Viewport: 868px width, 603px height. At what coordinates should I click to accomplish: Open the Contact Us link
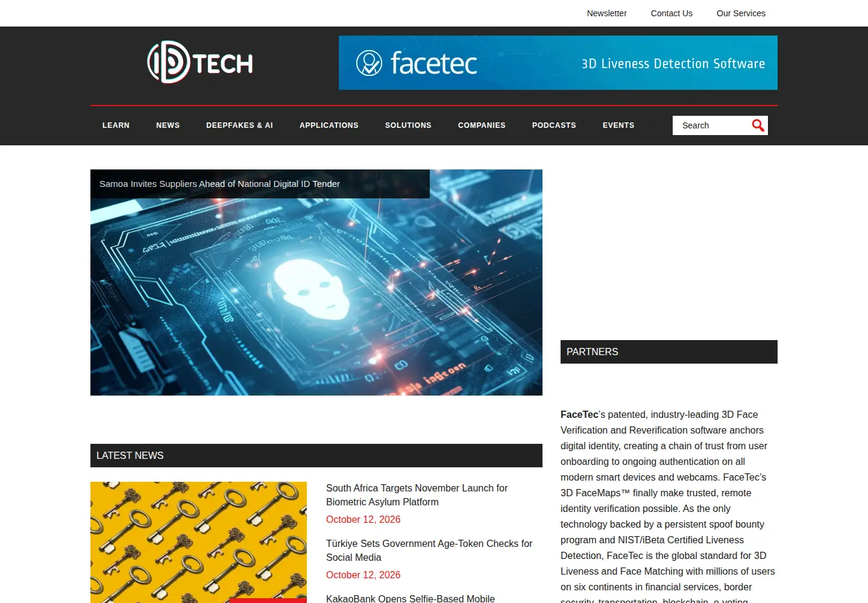[x=671, y=13]
